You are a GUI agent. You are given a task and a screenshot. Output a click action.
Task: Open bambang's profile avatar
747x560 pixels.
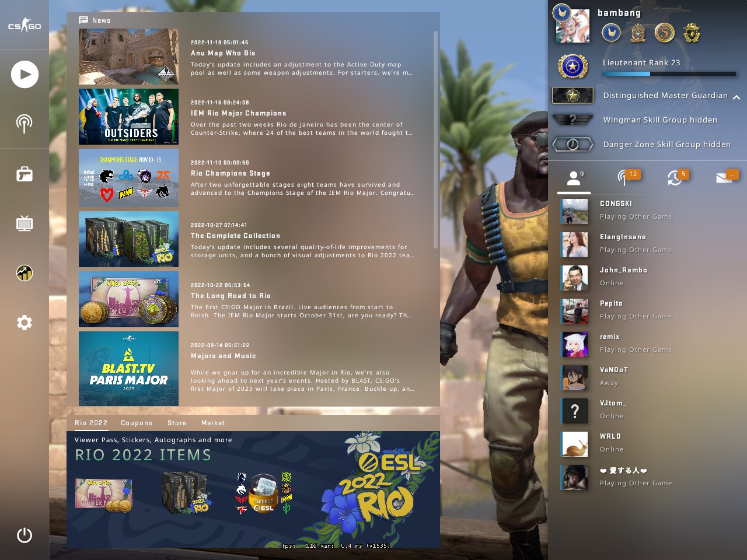coord(572,25)
